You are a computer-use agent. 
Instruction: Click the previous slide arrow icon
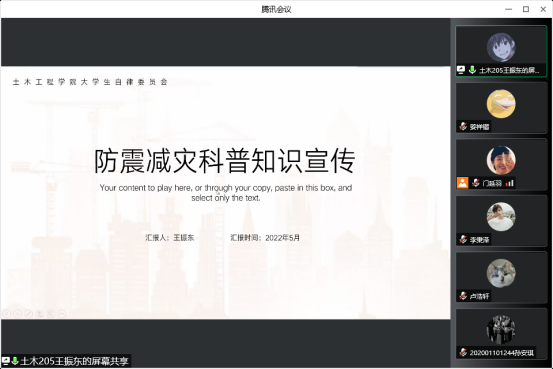tap(7, 313)
